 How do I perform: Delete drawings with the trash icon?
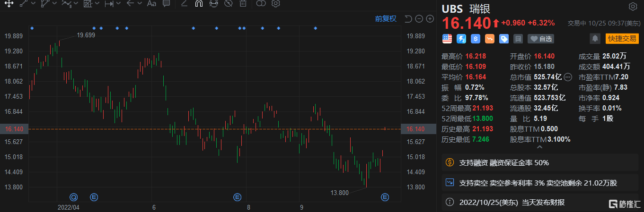coord(243,4)
